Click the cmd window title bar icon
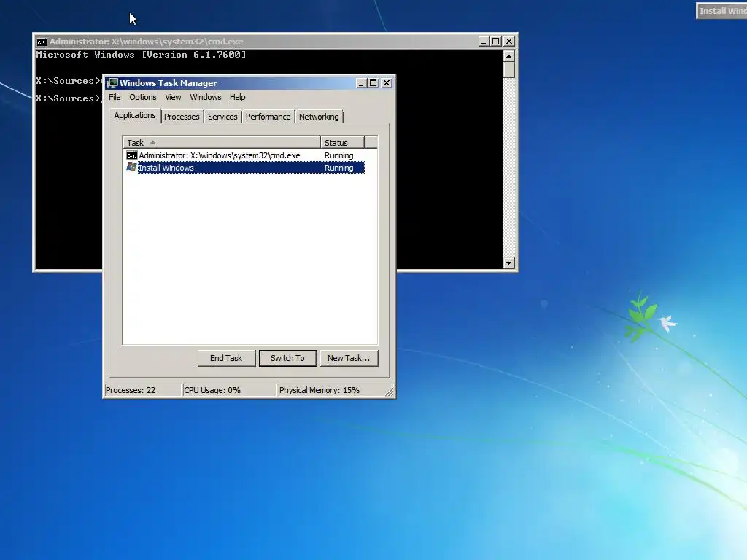747x560 pixels. 42,42
